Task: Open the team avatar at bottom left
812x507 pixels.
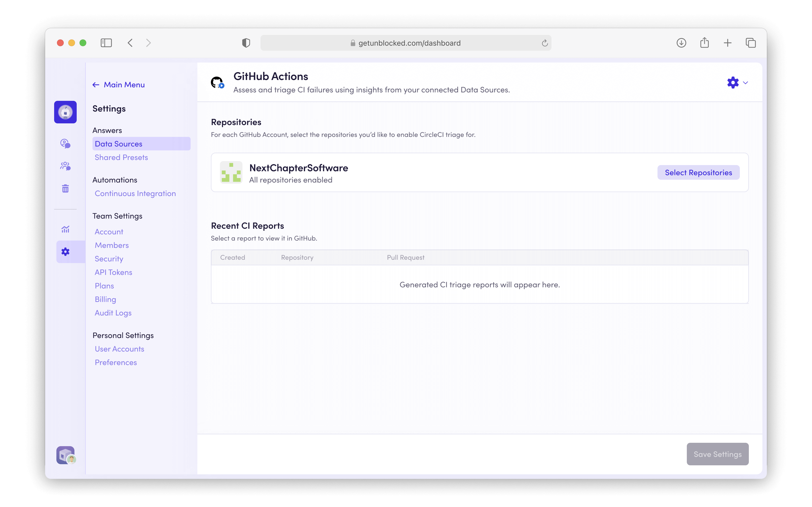Action: [66, 455]
